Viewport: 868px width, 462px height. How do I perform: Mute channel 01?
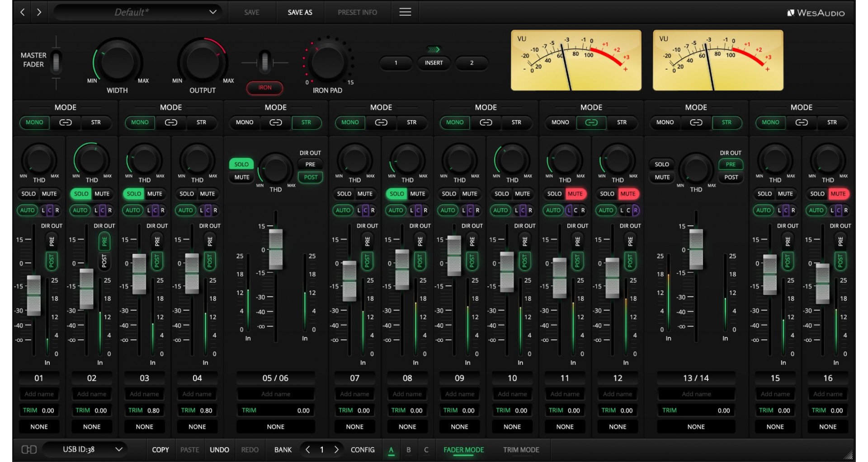(x=49, y=194)
